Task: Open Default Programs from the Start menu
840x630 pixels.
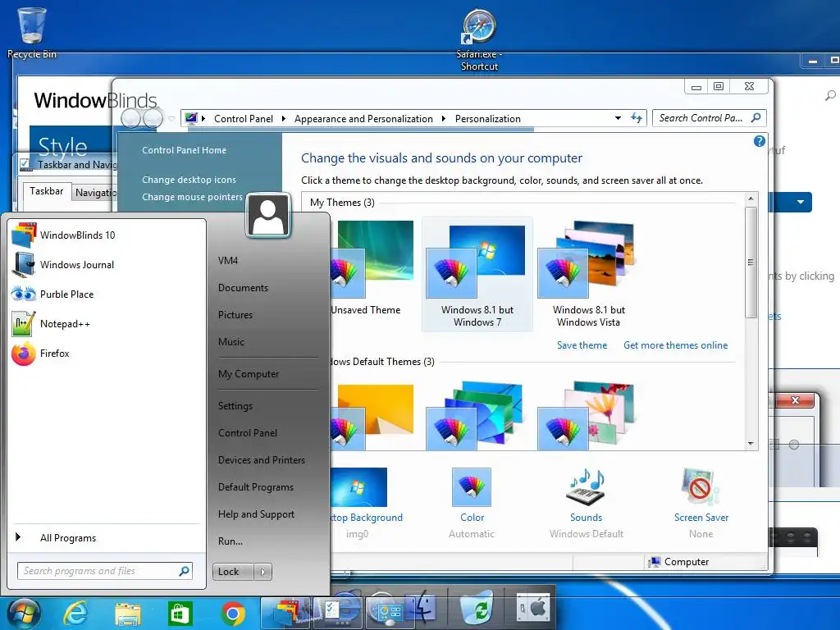Action: [256, 487]
